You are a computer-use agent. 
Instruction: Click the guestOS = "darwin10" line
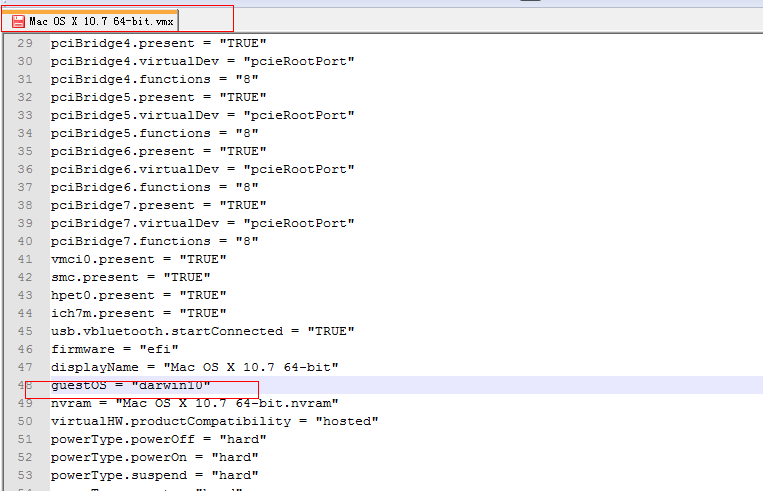coord(131,385)
